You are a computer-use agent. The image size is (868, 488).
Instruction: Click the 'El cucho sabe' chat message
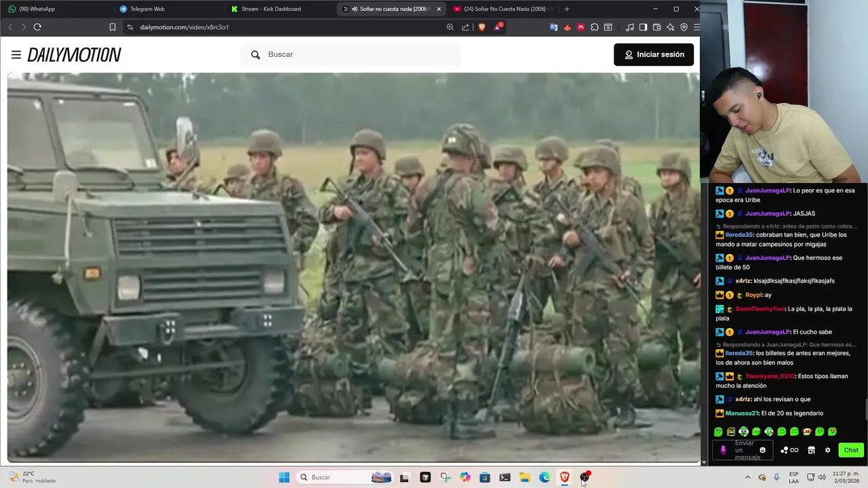[x=812, y=332]
